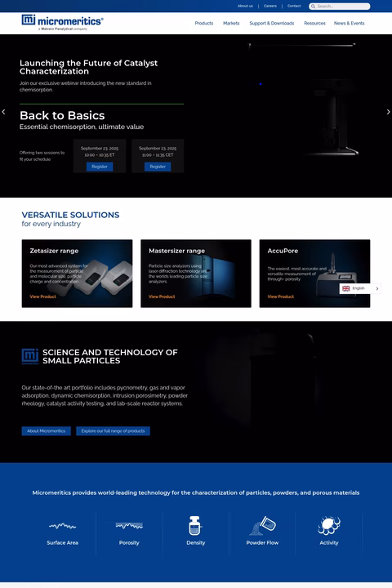
Task: Open Support & Downloads menu
Action: point(272,23)
